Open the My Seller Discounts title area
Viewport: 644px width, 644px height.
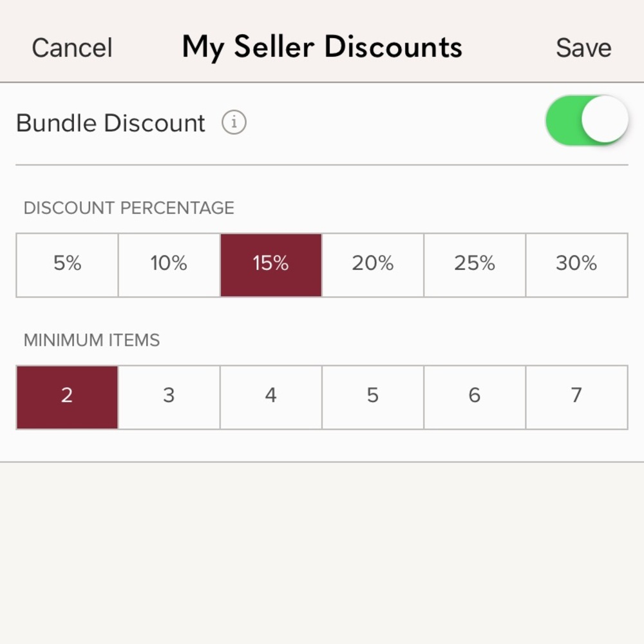pos(322,46)
